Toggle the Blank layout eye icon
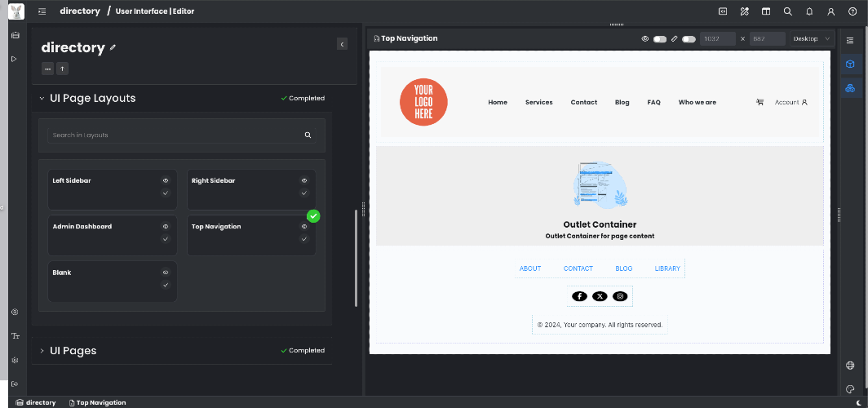The height and width of the screenshot is (408, 868). pos(165,273)
